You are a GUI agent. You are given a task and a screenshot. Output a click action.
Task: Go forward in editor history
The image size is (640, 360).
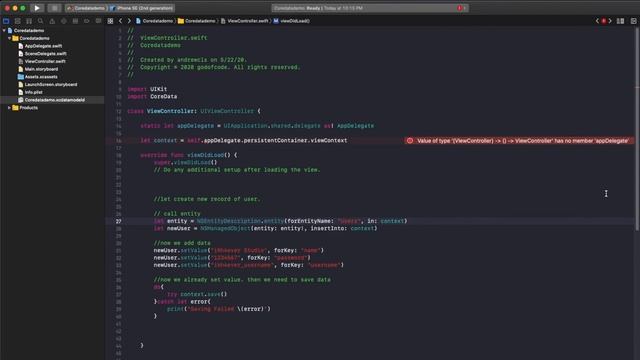[x=129, y=21]
